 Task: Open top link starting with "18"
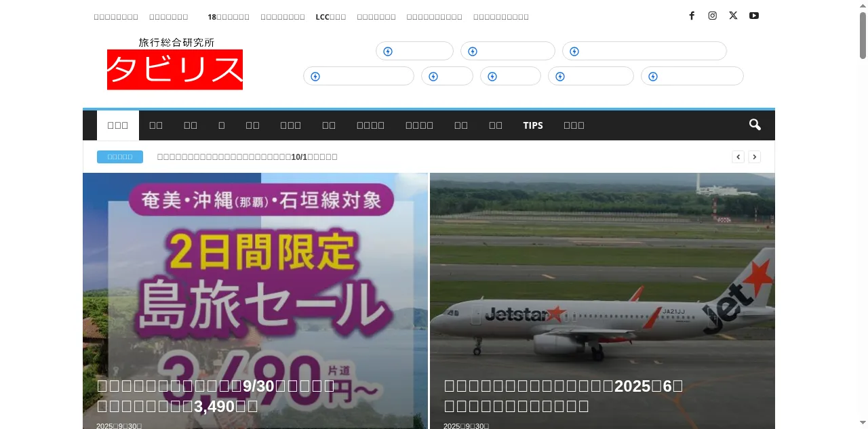pos(229,16)
